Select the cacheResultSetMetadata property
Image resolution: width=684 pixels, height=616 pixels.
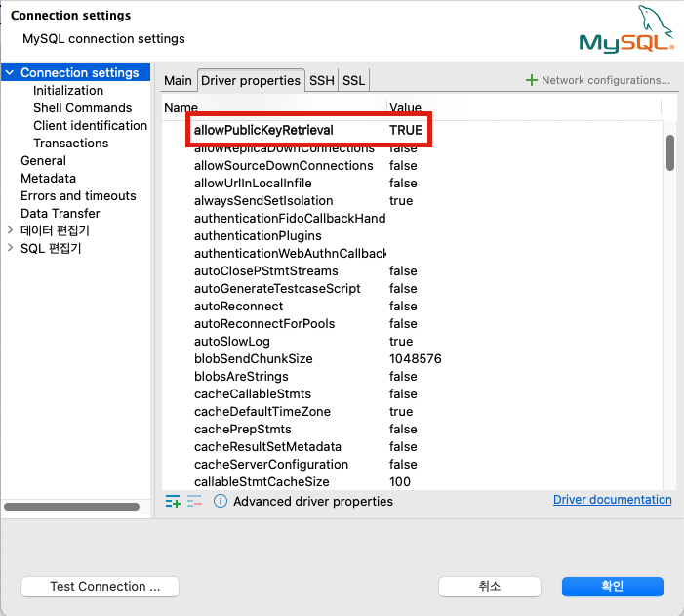pos(267,446)
